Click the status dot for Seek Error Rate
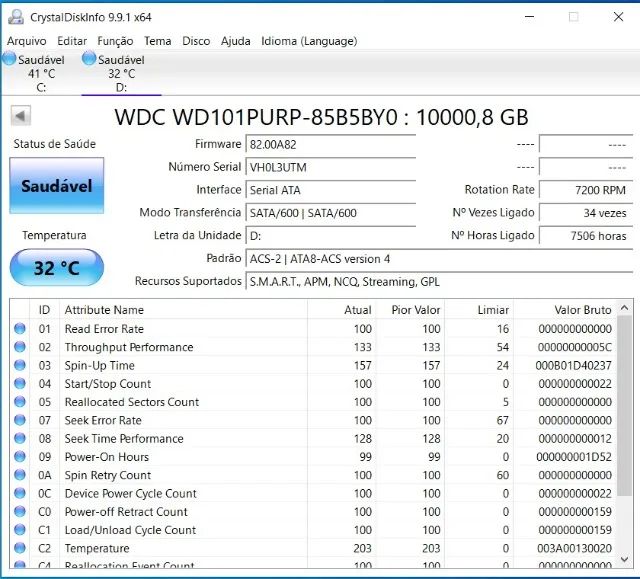This screenshot has height=579, width=640. 20,420
